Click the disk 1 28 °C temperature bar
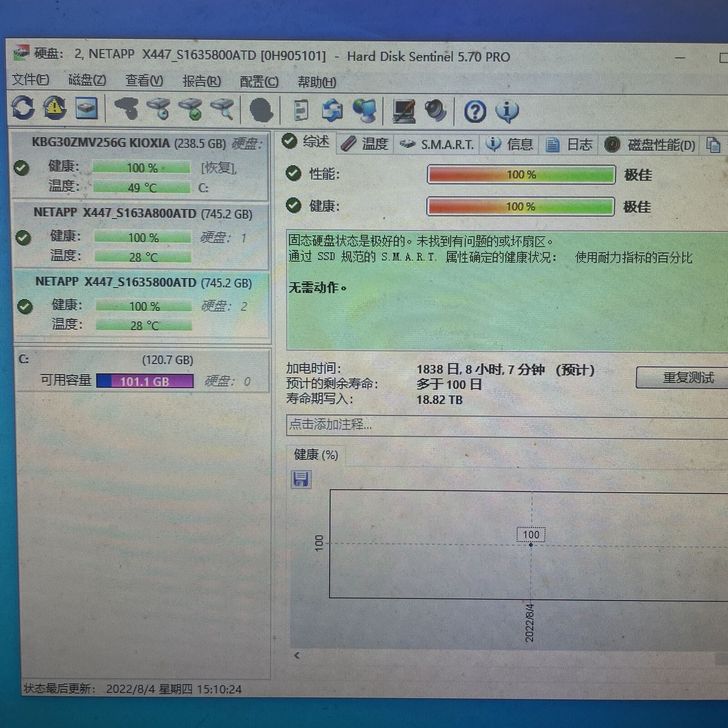 coord(143,257)
